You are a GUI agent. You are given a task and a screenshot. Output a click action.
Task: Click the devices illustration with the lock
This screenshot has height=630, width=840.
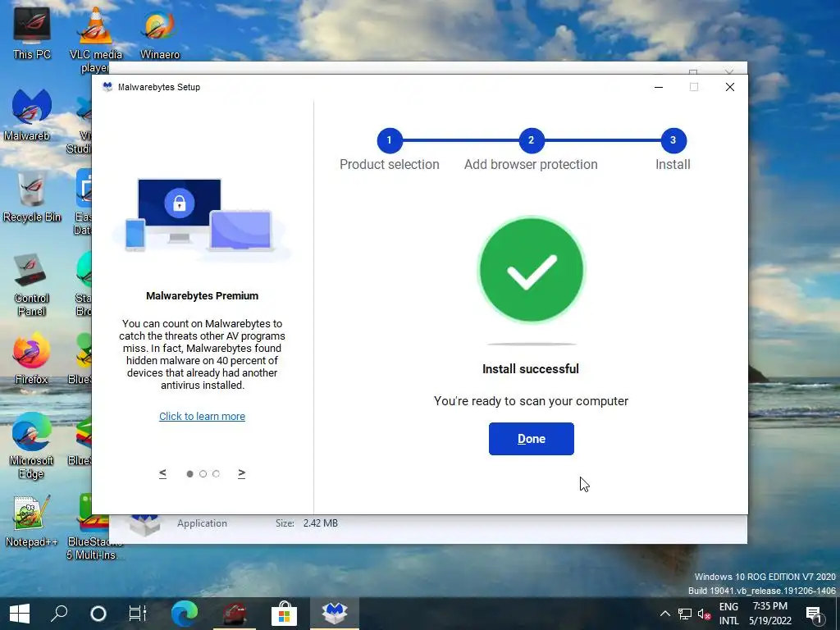point(202,218)
